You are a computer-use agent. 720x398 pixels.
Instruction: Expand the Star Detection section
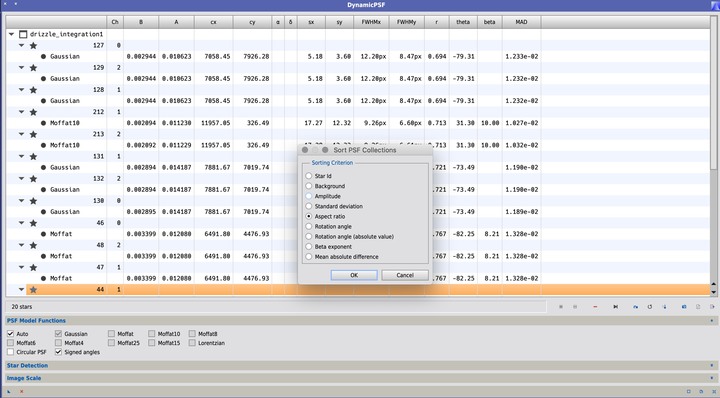(712, 365)
